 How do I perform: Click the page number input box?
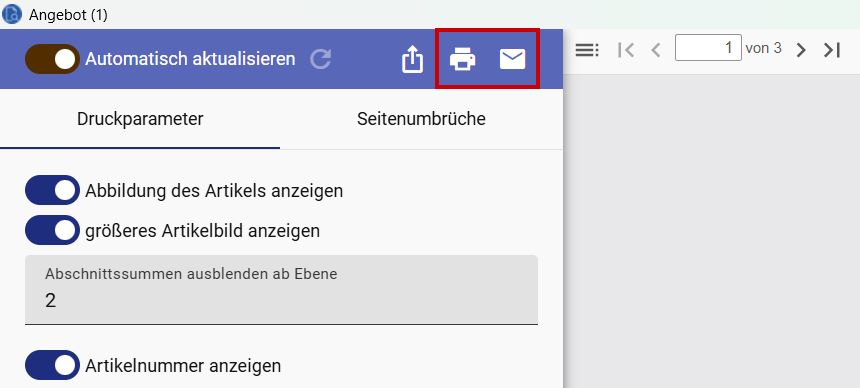[708, 48]
